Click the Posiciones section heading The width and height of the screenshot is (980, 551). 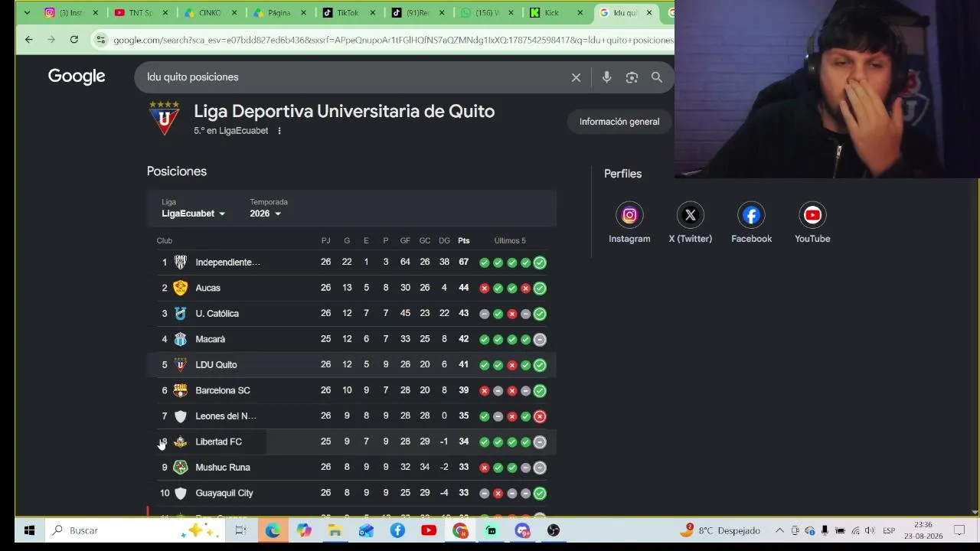(177, 171)
